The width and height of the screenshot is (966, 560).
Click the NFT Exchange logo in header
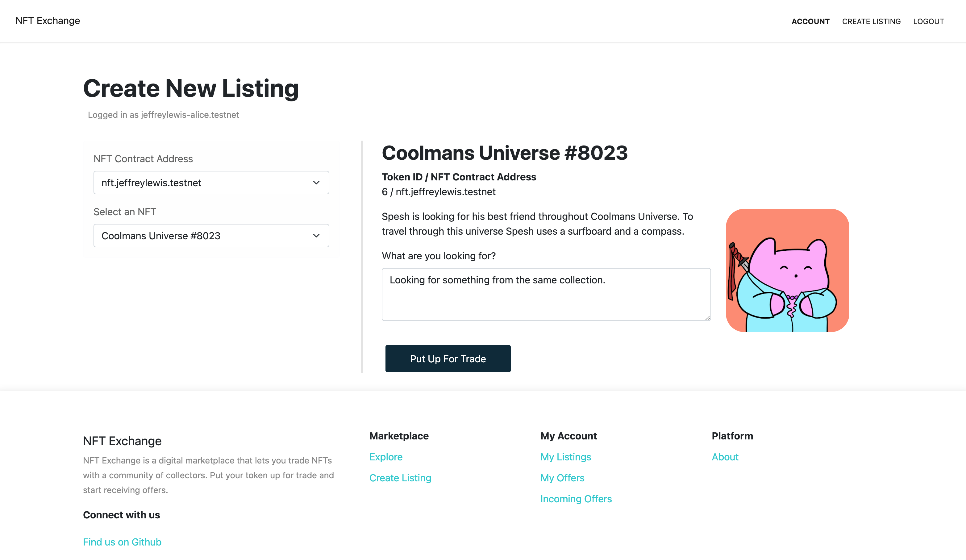(48, 21)
